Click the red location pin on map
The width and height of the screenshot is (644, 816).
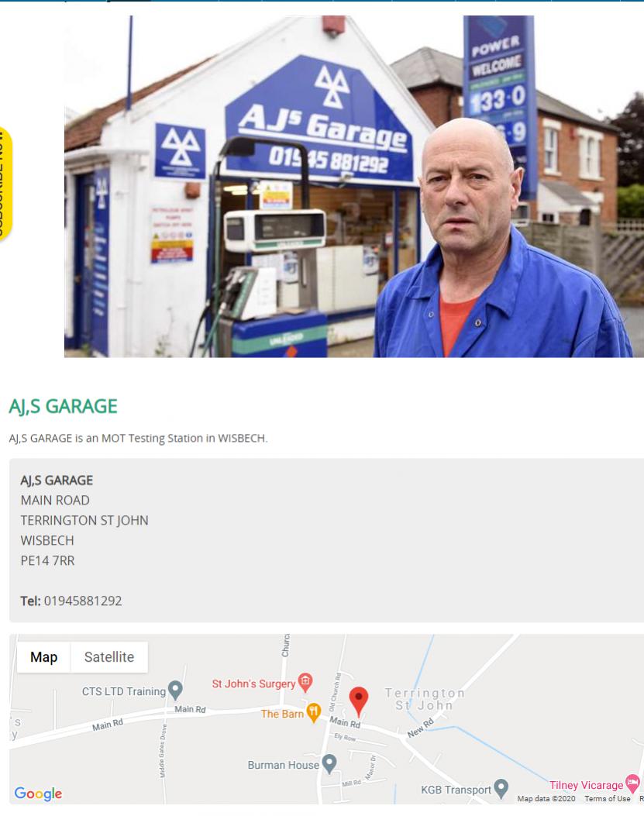[358, 701]
